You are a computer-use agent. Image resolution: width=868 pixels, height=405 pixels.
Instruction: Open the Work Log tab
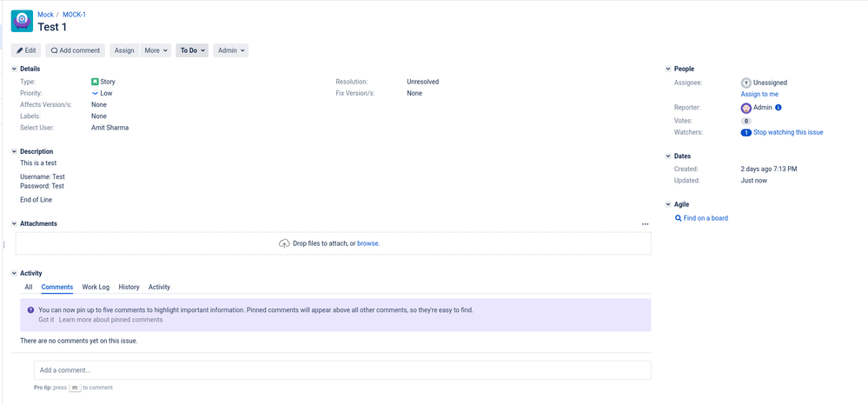click(96, 287)
